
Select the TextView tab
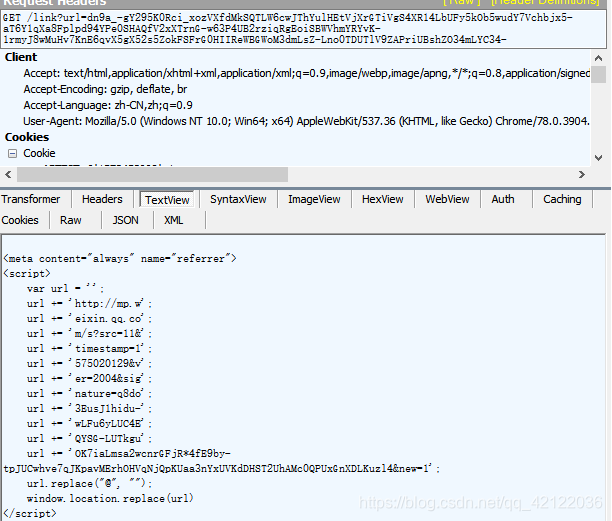(167, 200)
